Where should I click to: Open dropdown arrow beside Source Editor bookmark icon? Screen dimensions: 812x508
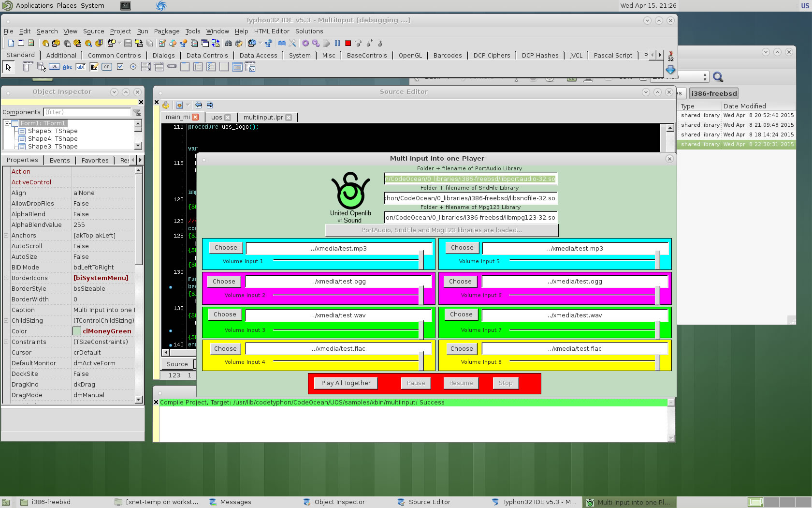[x=188, y=105]
